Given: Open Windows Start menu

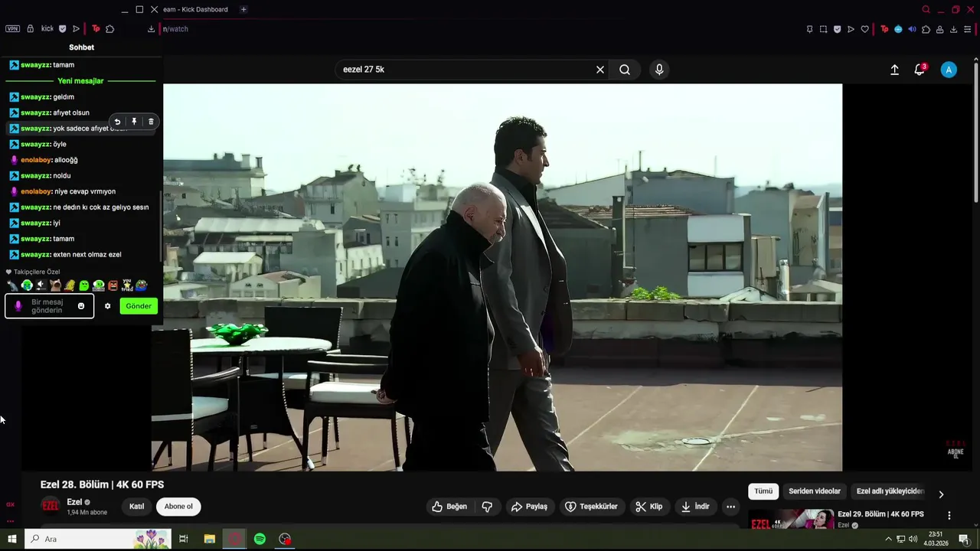Looking at the screenshot, I should [x=11, y=539].
